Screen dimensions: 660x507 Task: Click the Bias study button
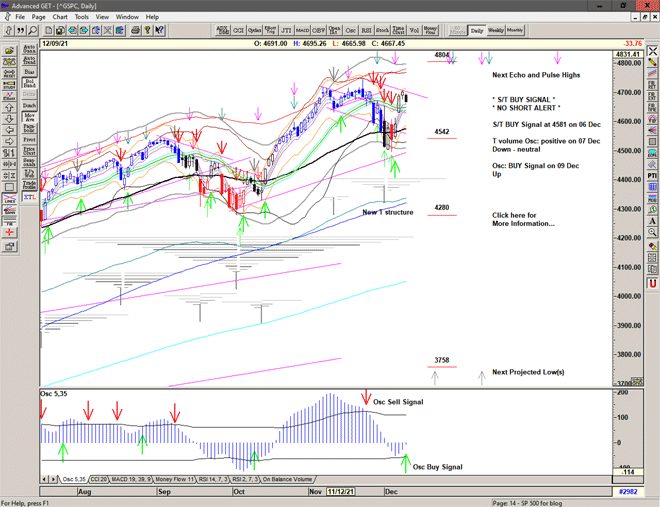click(29, 72)
